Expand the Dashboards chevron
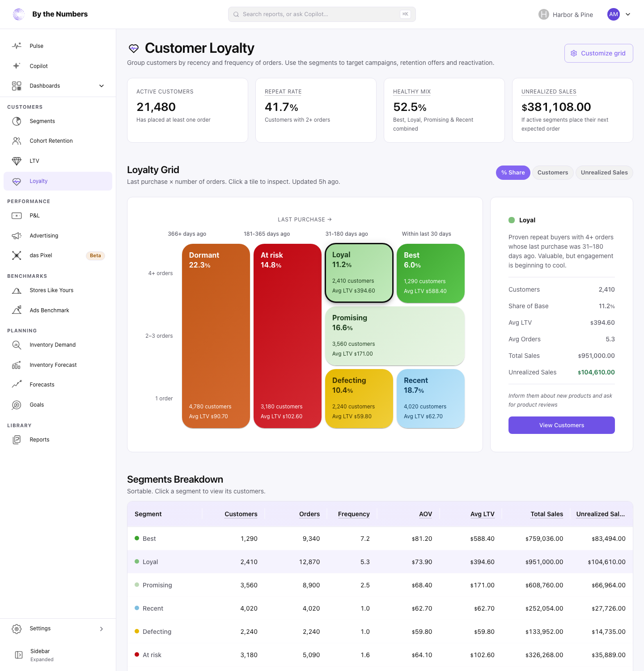The height and width of the screenshot is (671, 644). point(102,86)
